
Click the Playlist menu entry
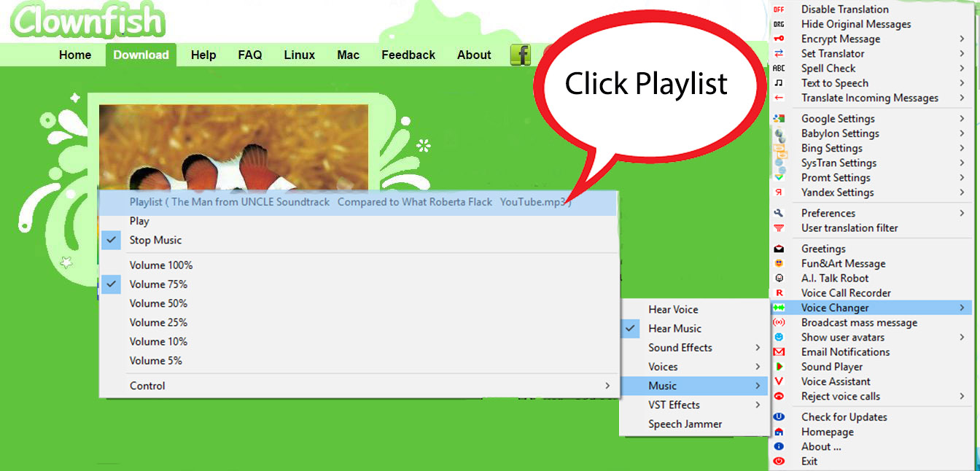pos(358,203)
